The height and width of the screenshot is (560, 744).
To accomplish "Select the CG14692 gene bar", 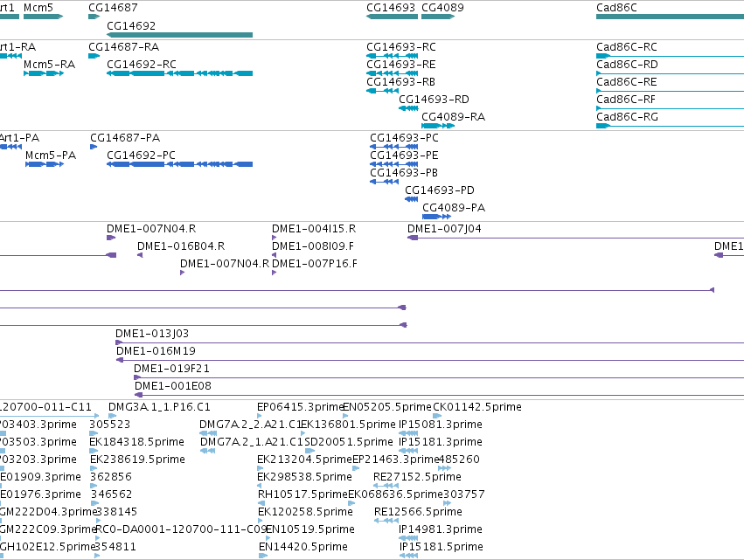I will (x=179, y=35).
